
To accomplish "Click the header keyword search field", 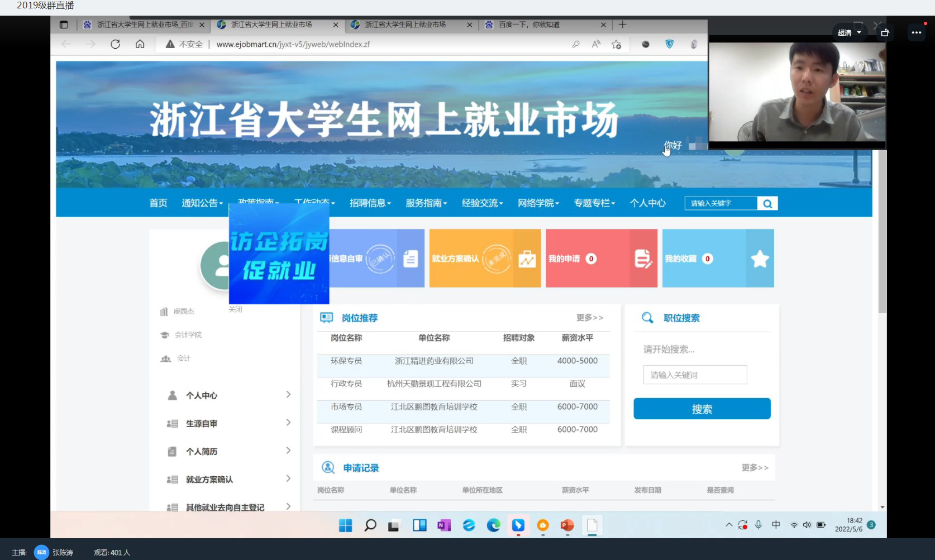I will coord(721,203).
